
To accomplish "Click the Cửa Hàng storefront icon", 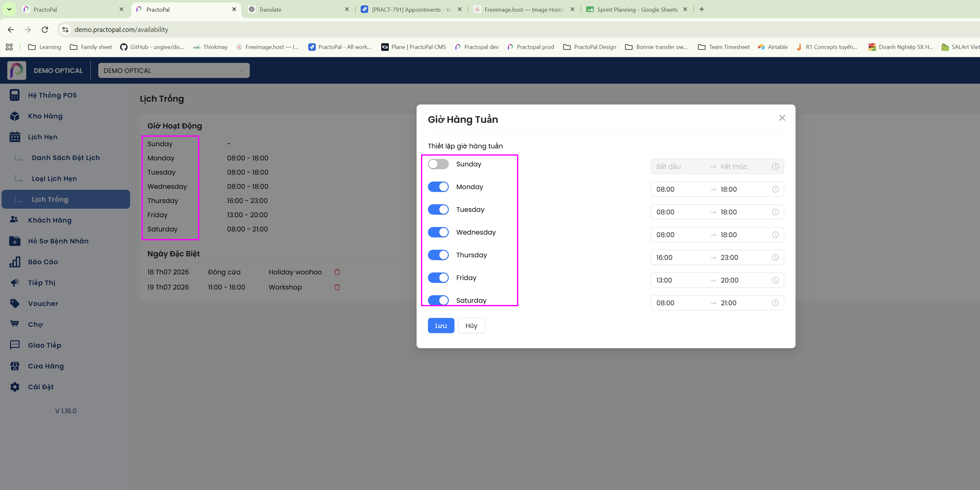I will tap(15, 366).
